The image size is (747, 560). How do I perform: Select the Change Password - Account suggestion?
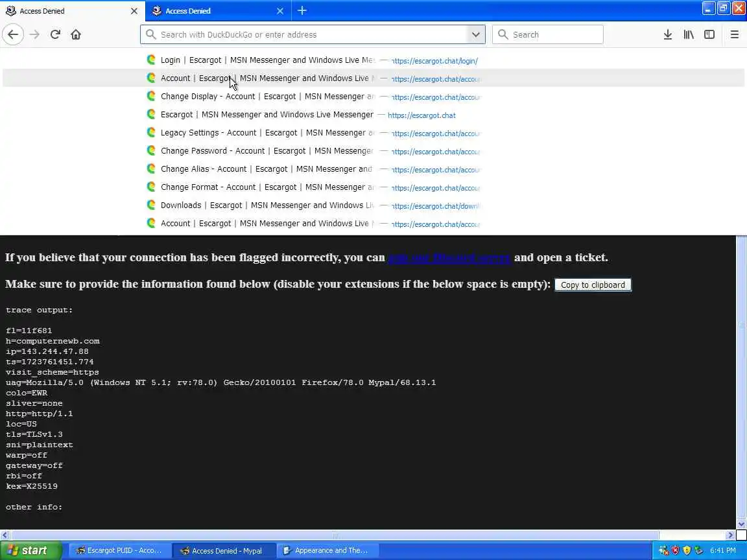(x=373, y=150)
